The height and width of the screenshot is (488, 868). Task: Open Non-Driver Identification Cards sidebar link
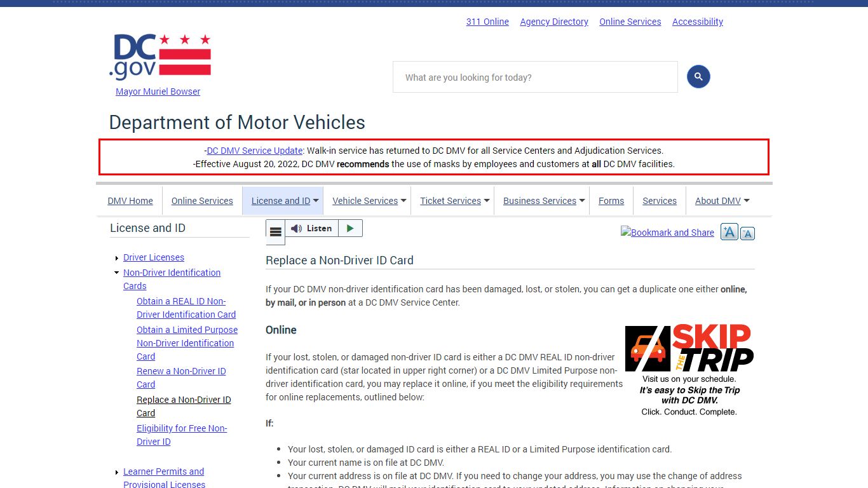click(x=172, y=279)
